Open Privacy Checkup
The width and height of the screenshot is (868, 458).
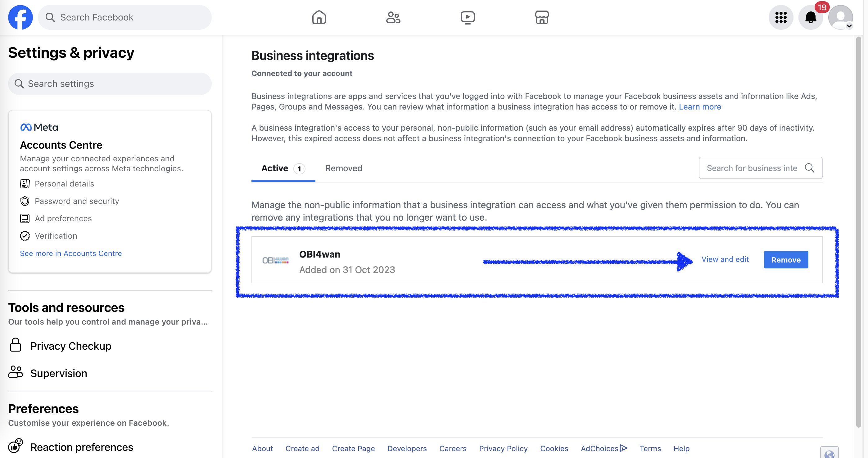(x=71, y=346)
